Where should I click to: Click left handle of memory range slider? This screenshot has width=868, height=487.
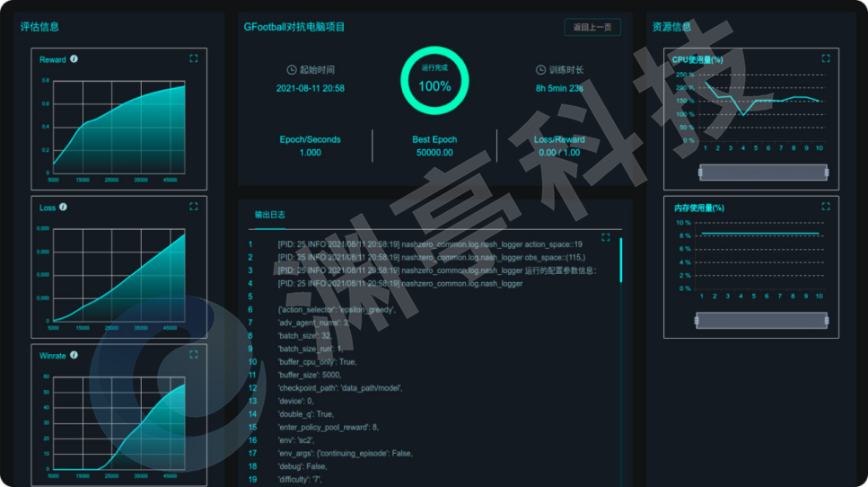(x=697, y=320)
